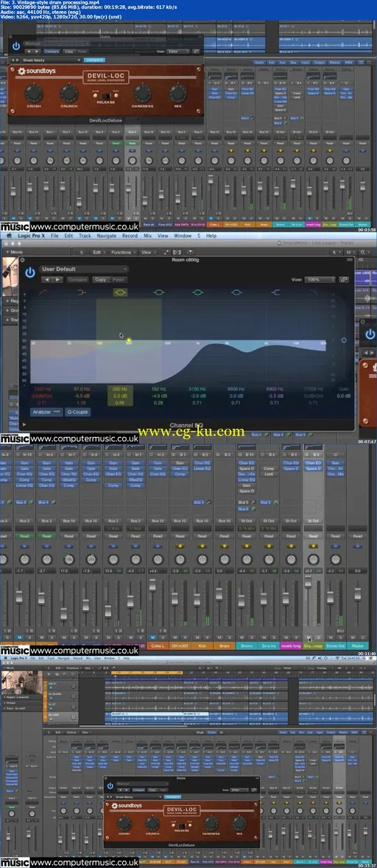Click the band icon above 3150 Hz
Image resolution: width=377 pixels, height=868 pixels.
(197, 292)
